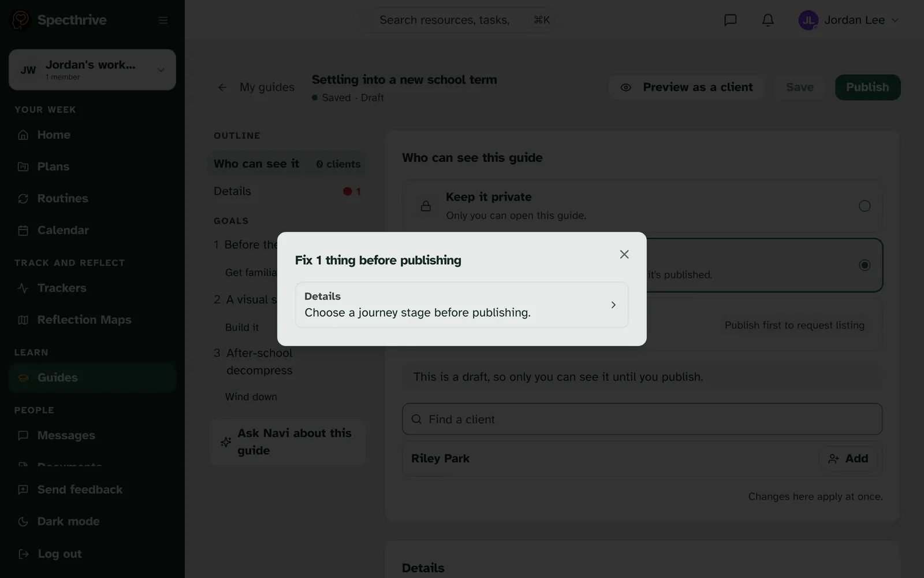Open notifications bell

click(x=767, y=20)
